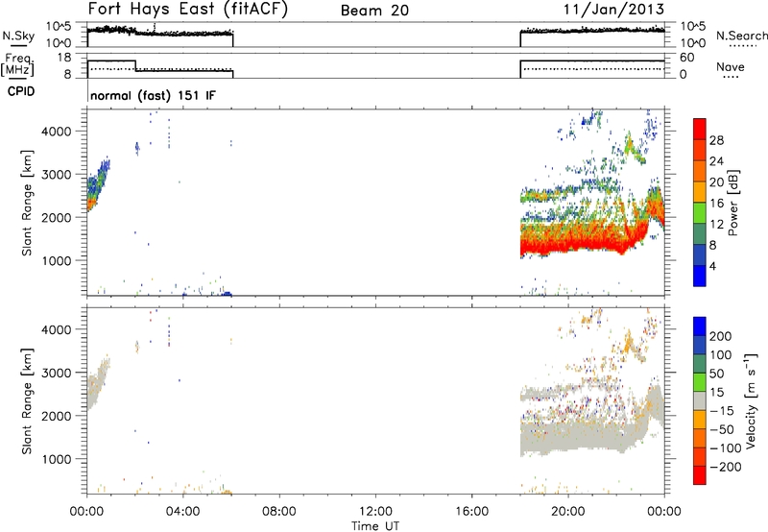Select the 'normal (fast) 151 IF' text

tap(153, 95)
